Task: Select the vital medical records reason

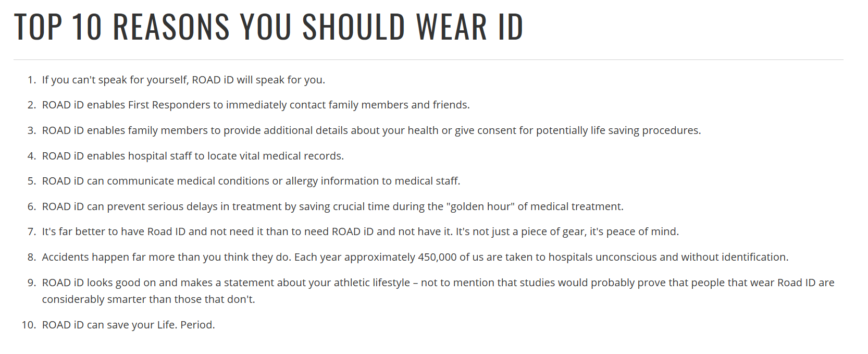Action: pyautogui.click(x=193, y=156)
